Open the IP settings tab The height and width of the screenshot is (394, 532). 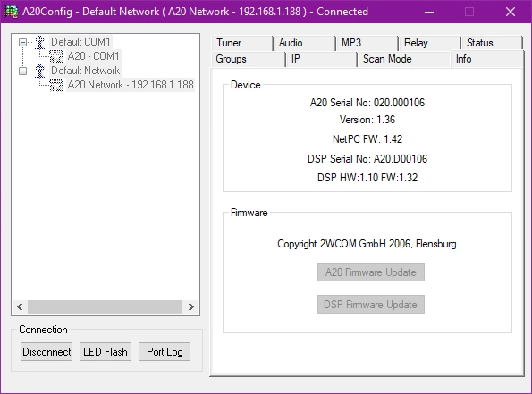pyautogui.click(x=321, y=59)
